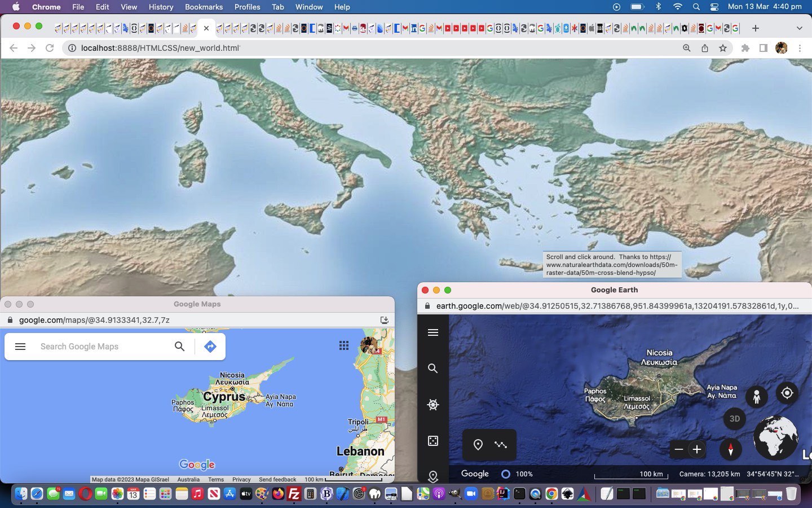Click Chrome back arrow button
Screen dimensions: 812x508
tap(14, 48)
